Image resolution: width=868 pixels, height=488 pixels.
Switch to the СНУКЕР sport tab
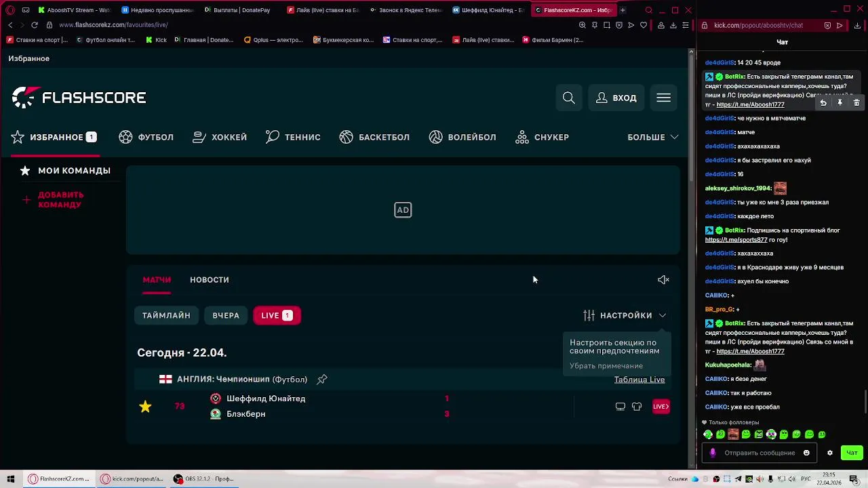[x=542, y=137]
